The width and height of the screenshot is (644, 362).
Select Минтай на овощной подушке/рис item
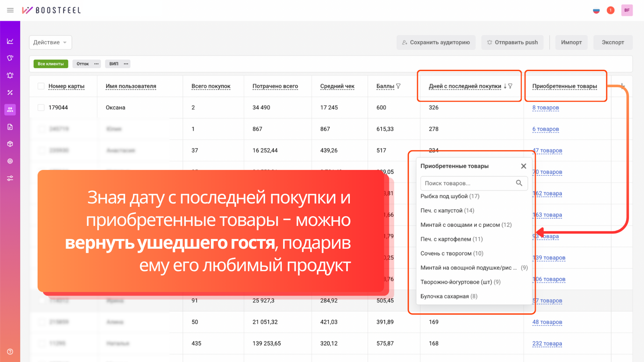pos(474,268)
